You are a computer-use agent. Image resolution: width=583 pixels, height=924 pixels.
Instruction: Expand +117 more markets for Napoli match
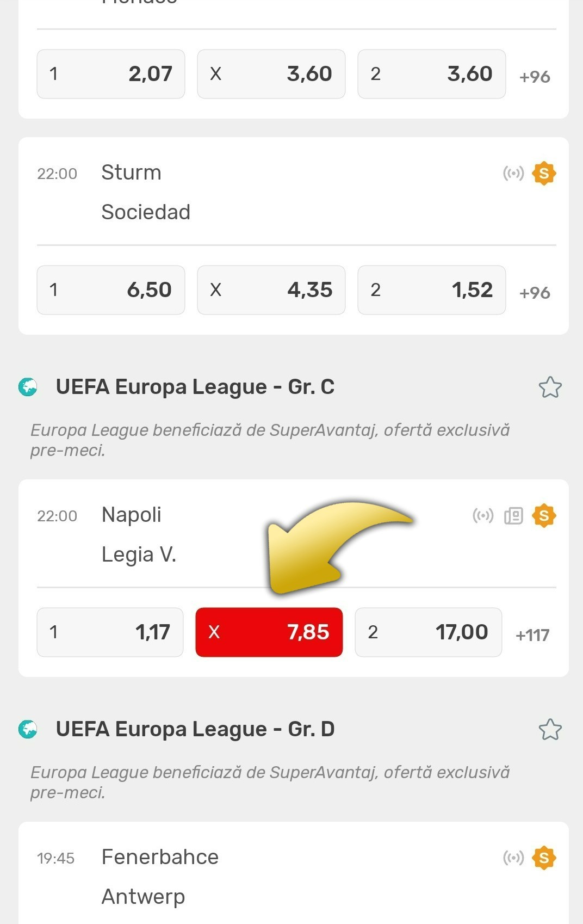[532, 635]
